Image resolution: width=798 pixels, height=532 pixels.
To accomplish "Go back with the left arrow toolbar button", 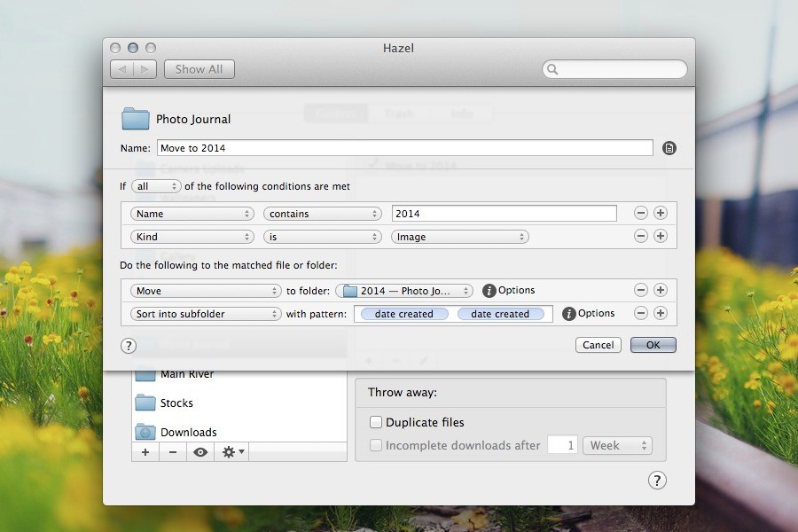I will (122, 69).
